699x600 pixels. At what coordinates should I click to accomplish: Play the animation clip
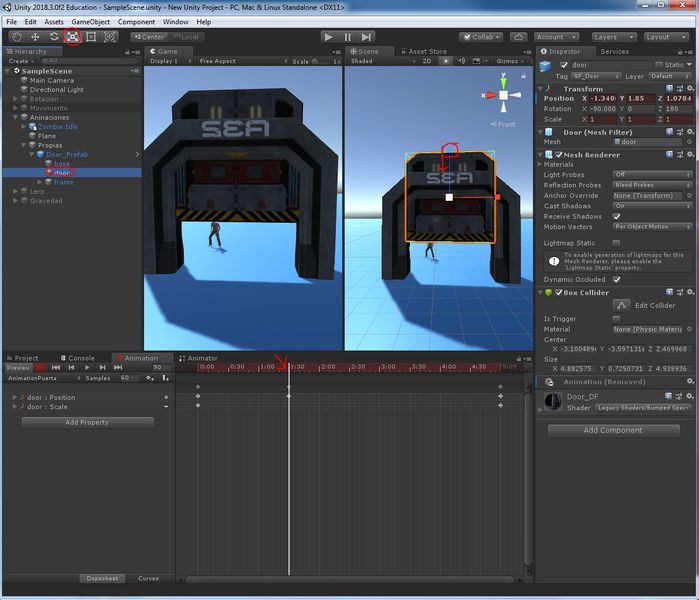tap(87, 368)
